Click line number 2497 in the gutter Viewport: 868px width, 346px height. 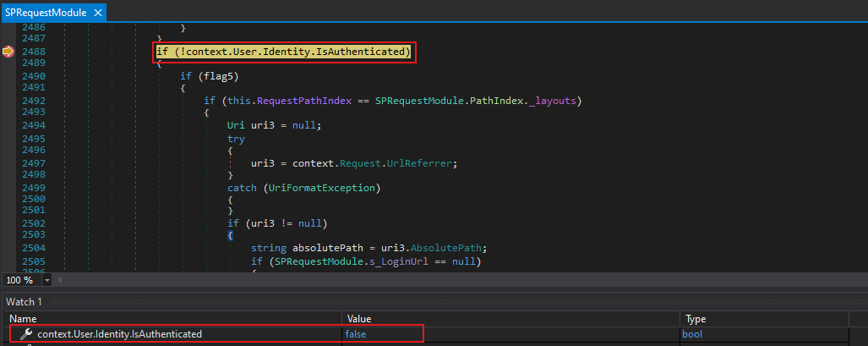point(34,163)
